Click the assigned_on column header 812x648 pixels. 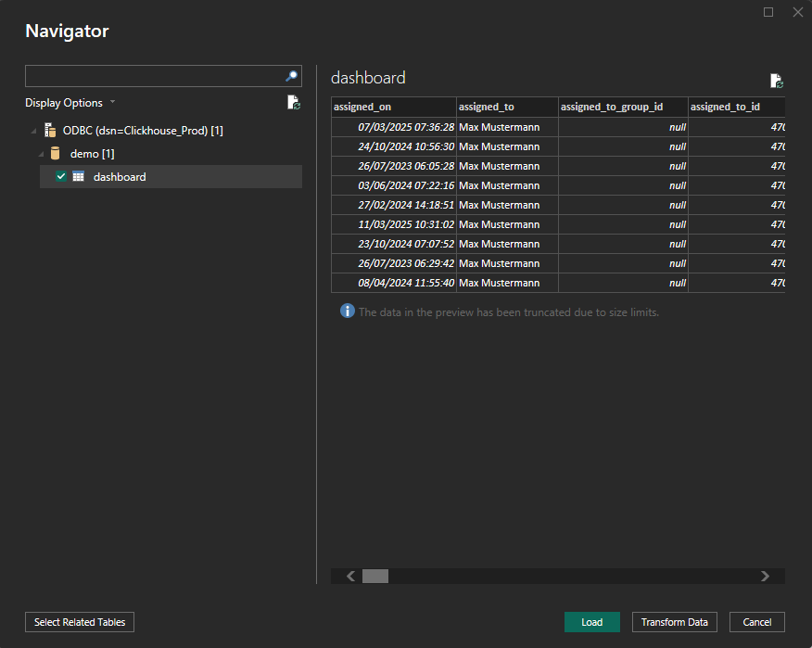click(394, 107)
